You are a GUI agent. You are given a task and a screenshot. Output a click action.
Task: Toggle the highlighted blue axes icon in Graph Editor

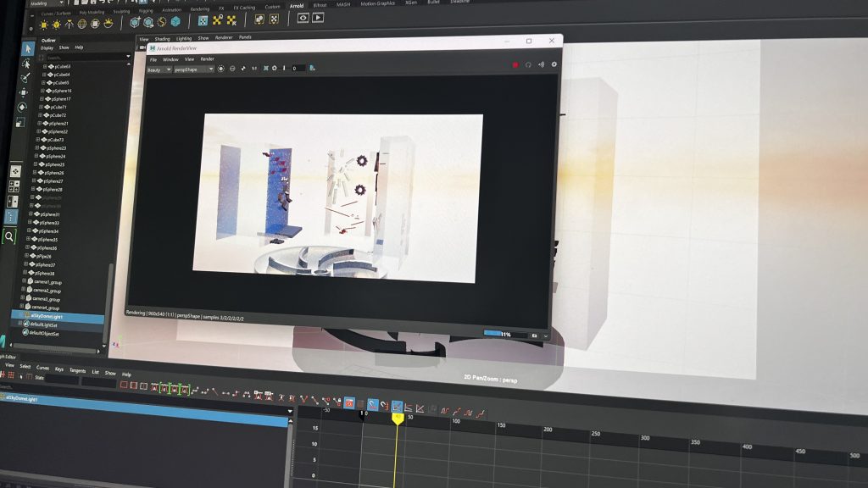pos(397,407)
